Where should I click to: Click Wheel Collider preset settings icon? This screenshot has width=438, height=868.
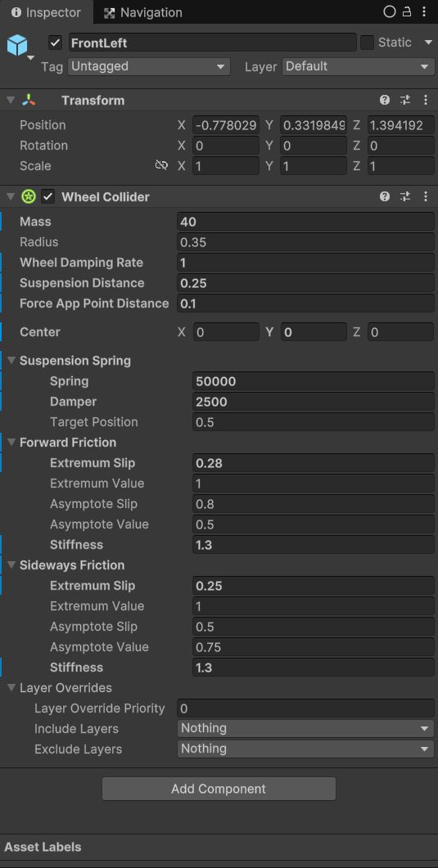[x=405, y=196]
